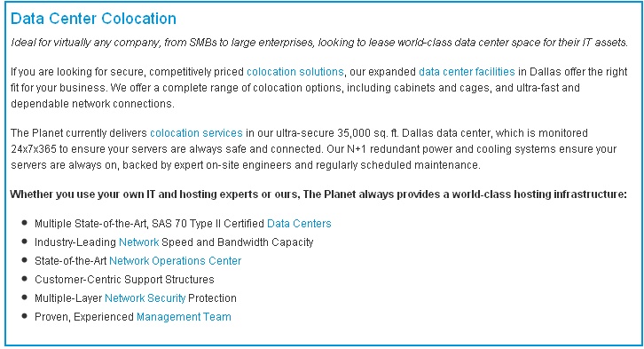
Task: Click the word 'Protection' after Network Security
Action: (212, 298)
